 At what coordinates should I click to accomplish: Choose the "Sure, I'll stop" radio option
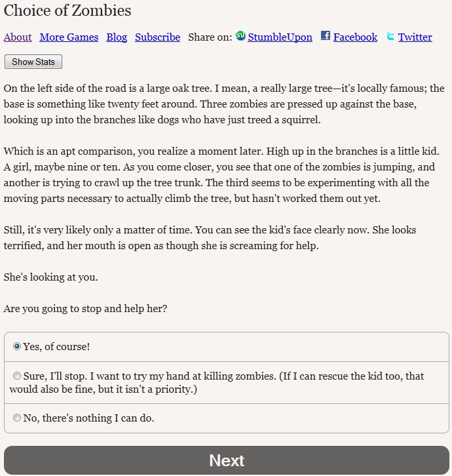(17, 376)
